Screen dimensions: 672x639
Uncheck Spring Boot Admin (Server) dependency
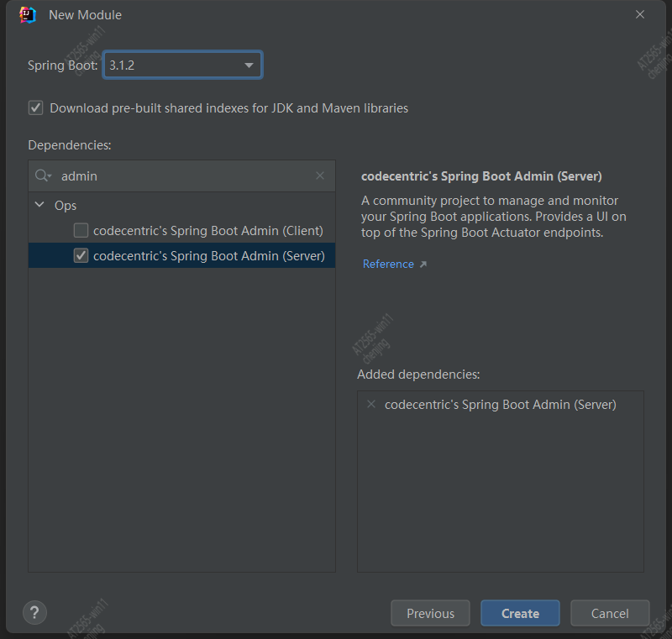(81, 256)
